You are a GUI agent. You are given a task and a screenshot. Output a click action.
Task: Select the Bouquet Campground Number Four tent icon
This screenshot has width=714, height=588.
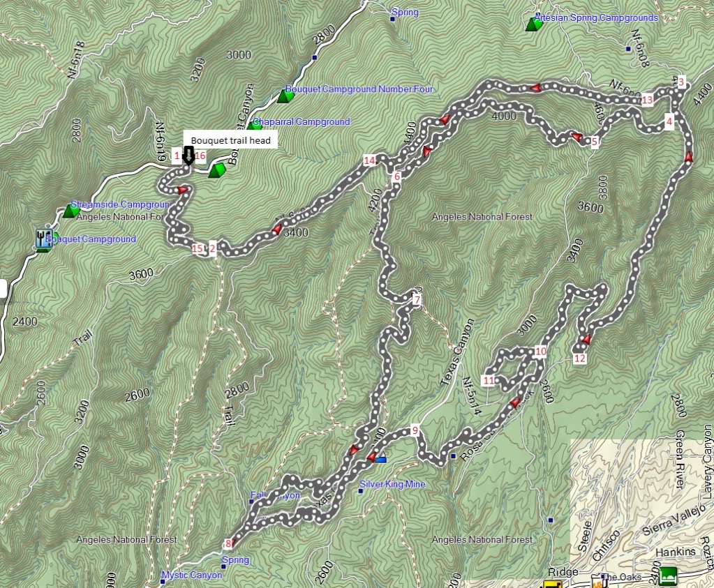283,96
